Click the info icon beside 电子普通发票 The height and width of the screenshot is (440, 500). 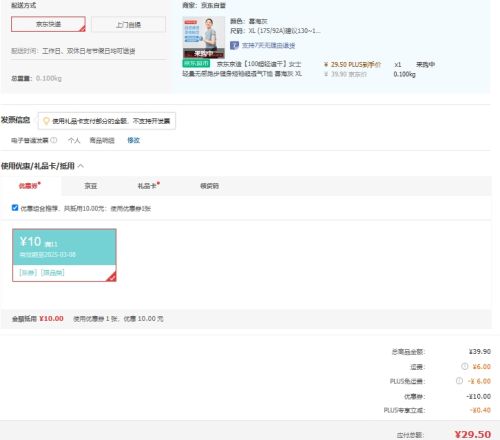pyautogui.click(x=54, y=140)
